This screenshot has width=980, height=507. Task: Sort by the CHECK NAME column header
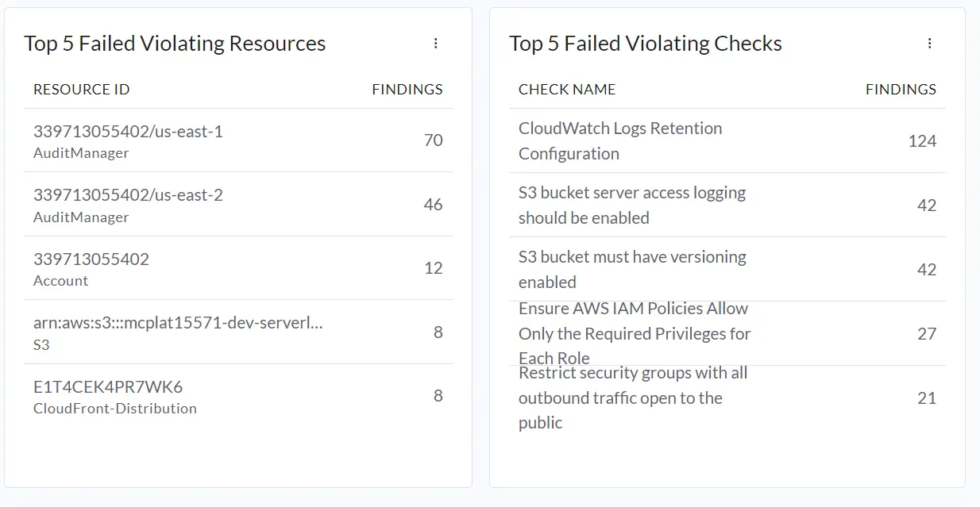[567, 89]
